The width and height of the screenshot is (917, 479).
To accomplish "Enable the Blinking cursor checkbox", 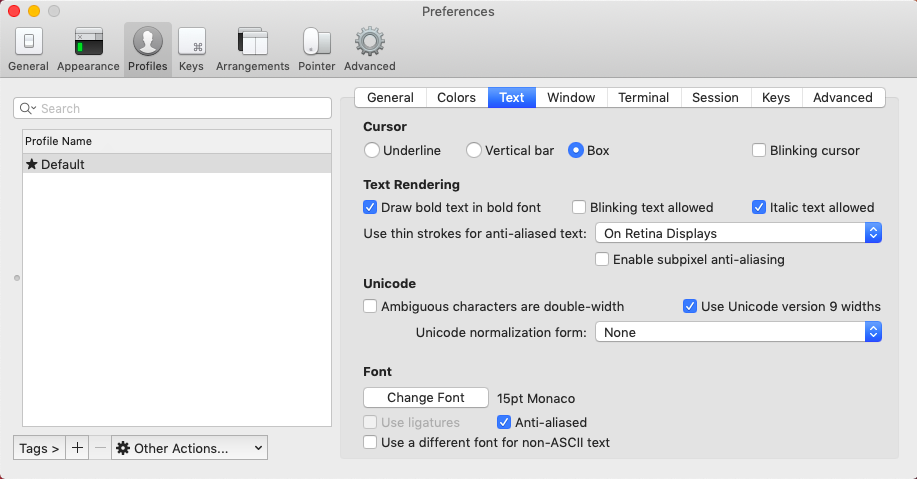I will (x=760, y=150).
